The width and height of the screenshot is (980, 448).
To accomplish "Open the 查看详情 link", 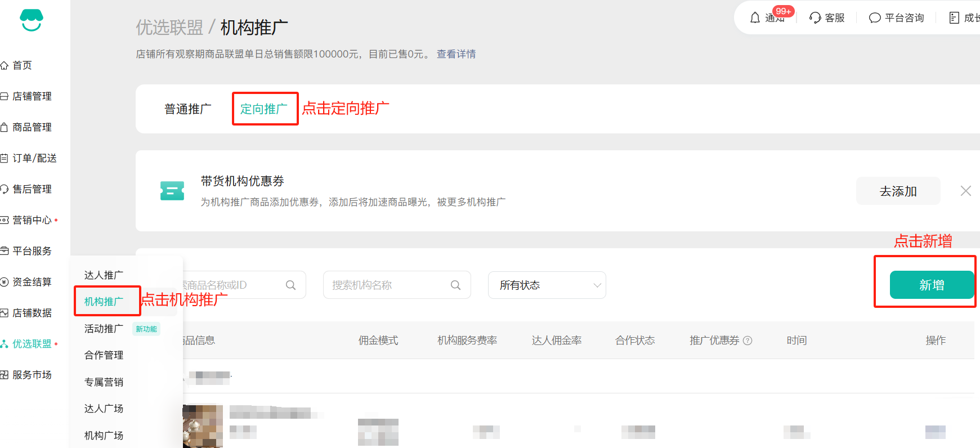I will point(456,54).
